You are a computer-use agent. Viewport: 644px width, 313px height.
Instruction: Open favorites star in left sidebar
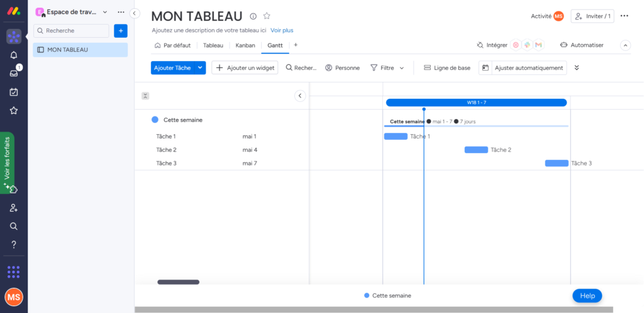14,110
